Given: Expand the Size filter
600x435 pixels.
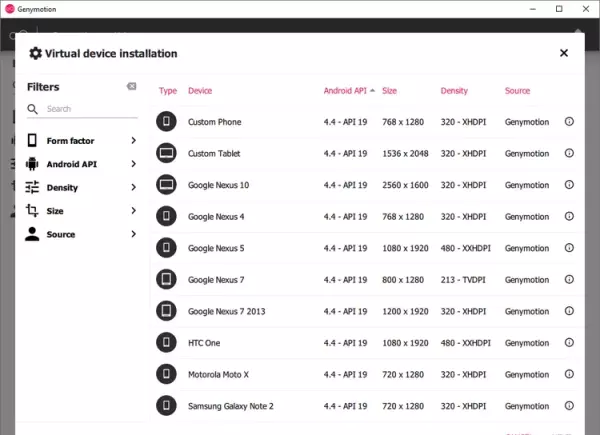Looking at the screenshot, I should pos(134,210).
